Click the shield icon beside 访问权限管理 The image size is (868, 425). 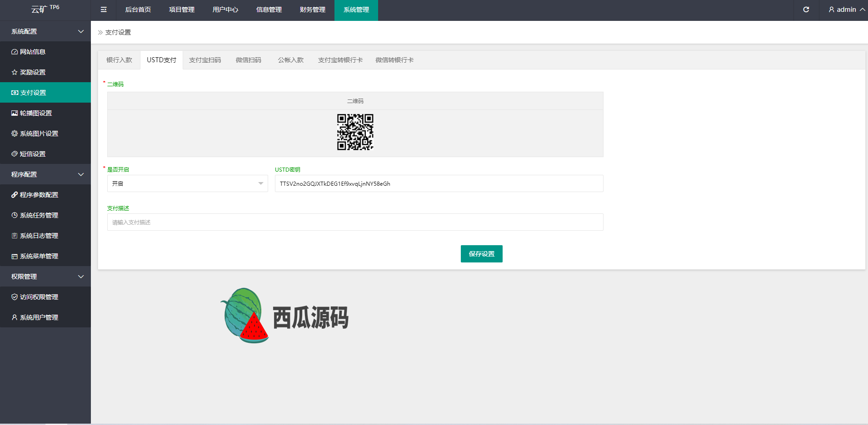(x=15, y=297)
